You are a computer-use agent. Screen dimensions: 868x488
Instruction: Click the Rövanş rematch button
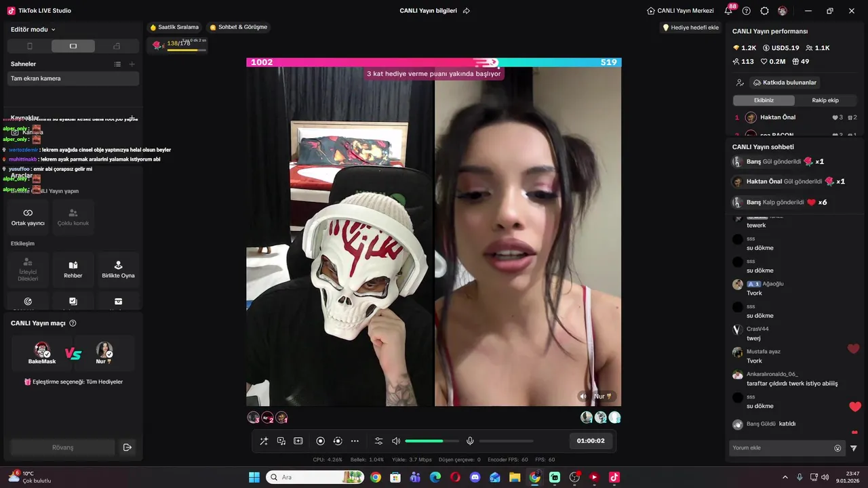point(62,447)
